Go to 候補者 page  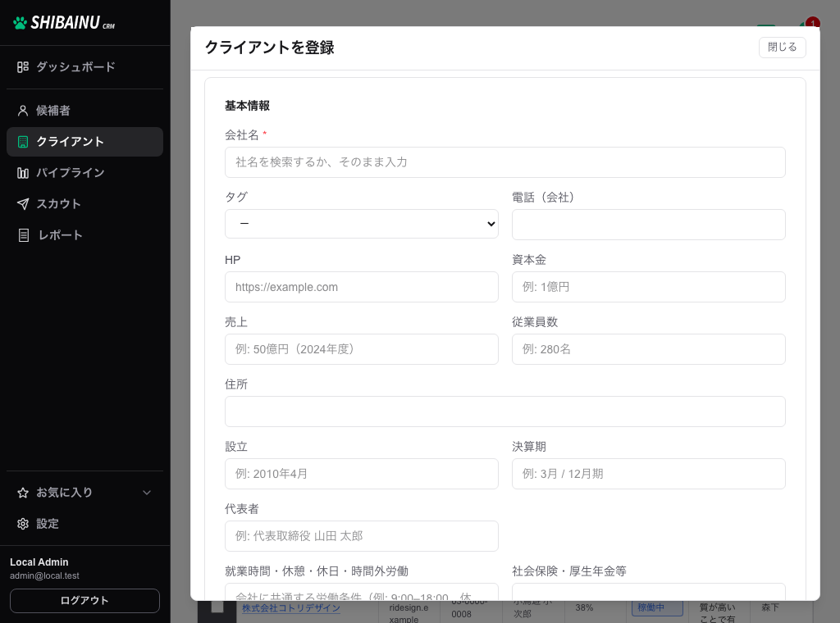(x=84, y=111)
